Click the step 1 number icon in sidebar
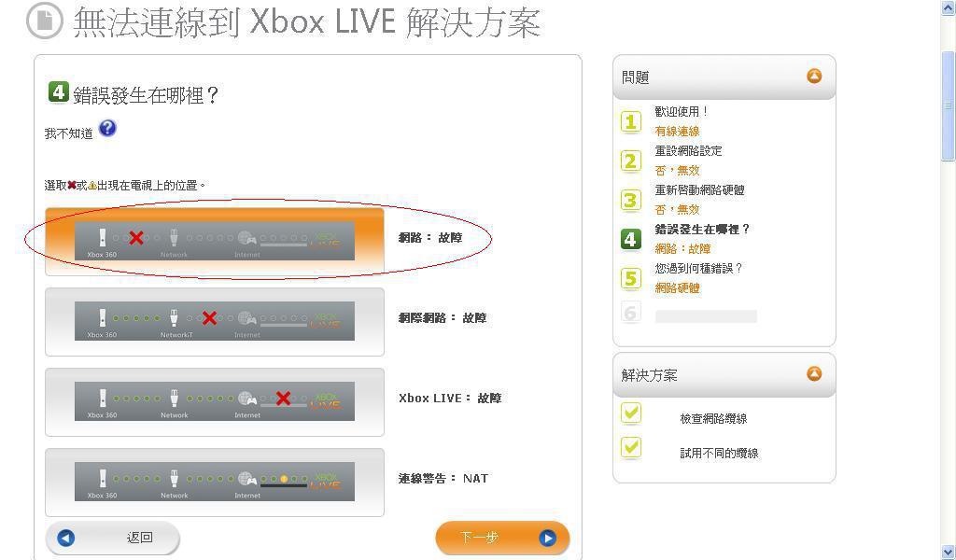956x560 pixels. pos(631,121)
